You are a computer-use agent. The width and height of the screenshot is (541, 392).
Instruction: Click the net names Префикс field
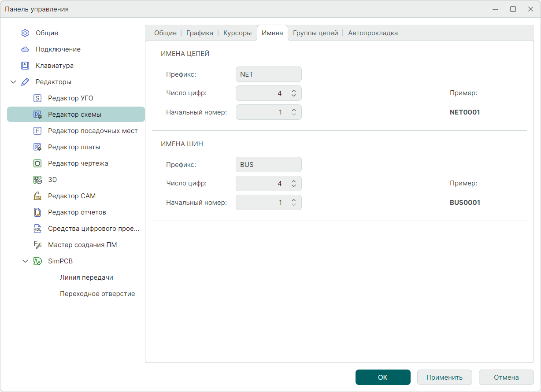tap(268, 74)
